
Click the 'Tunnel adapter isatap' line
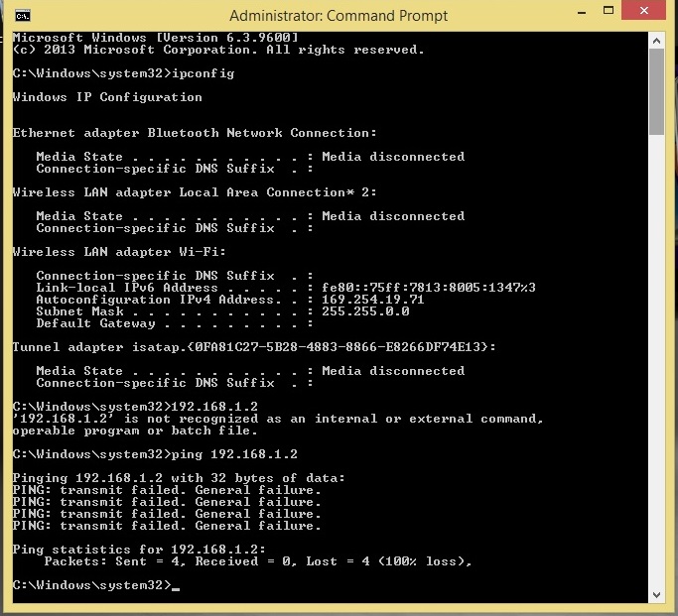point(254,347)
